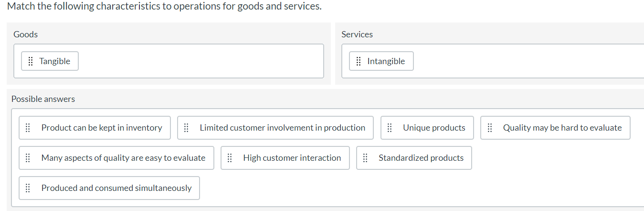Click the drag handle icon beside Tangible
The image size is (644, 211).
[x=30, y=61]
